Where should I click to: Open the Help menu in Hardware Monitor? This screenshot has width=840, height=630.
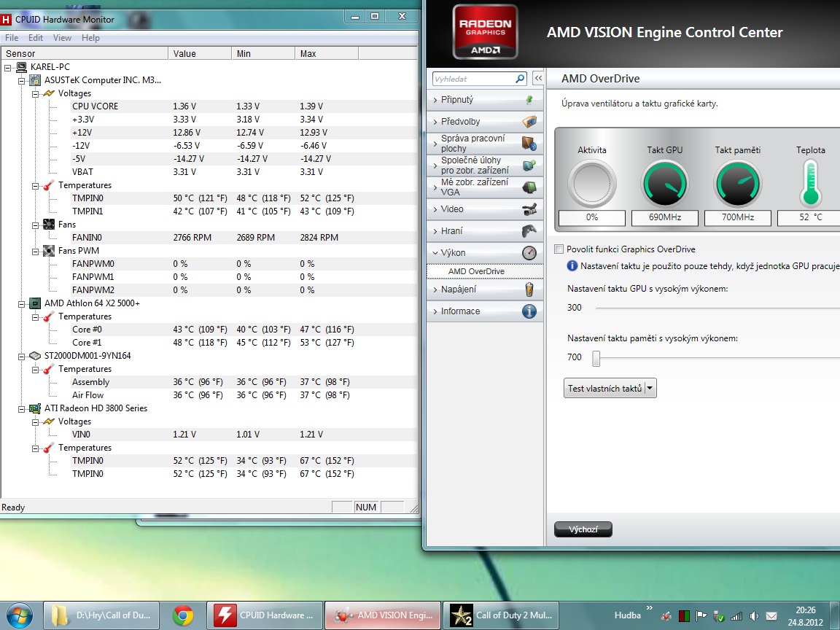tap(90, 37)
